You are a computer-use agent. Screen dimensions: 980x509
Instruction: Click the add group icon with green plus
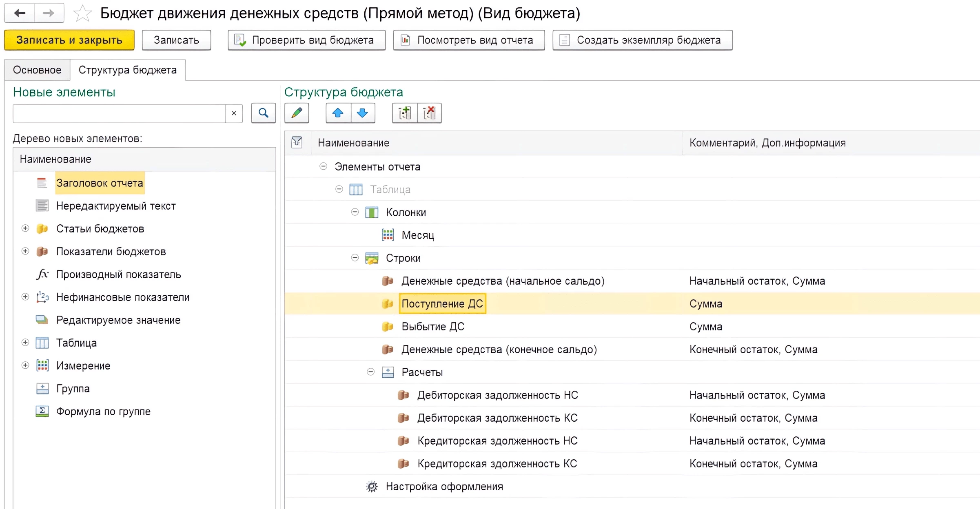[x=404, y=113]
